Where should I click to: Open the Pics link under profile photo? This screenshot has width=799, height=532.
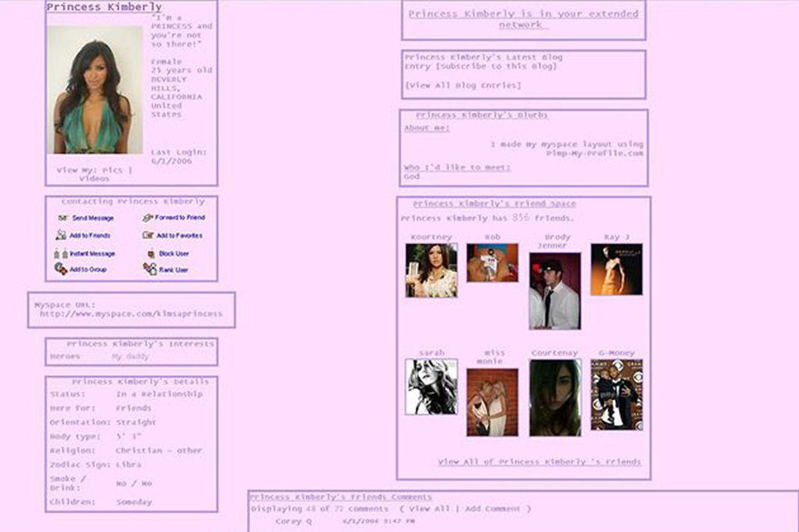pyautogui.click(x=112, y=170)
